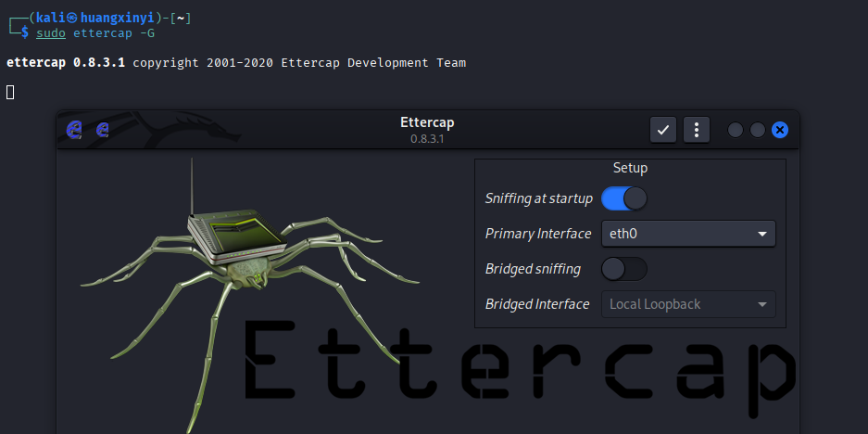The height and width of the screenshot is (434, 868).
Task: Click the 'kali' username in the terminal prompt
Action: 51,19
